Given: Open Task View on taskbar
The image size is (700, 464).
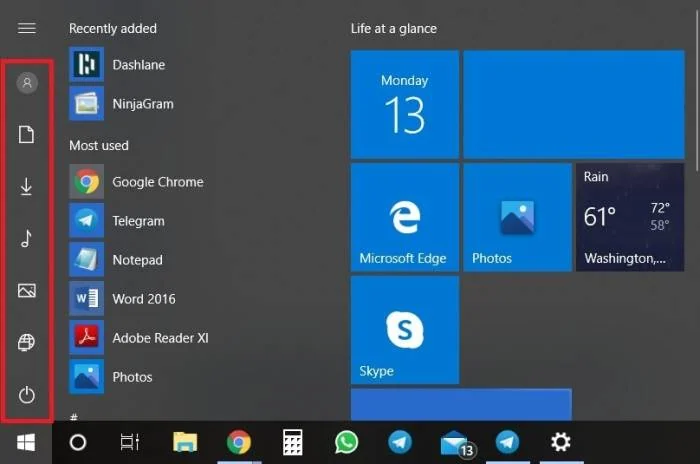Looking at the screenshot, I should pyautogui.click(x=130, y=443).
